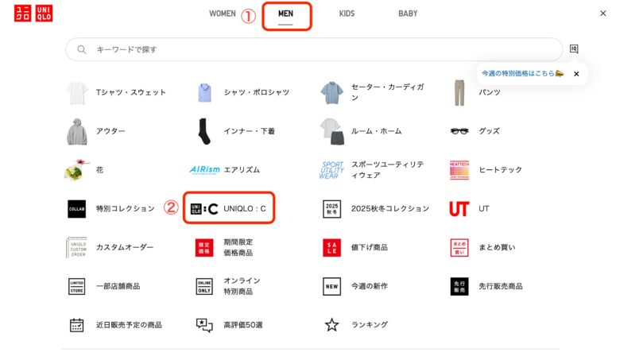Open Tシャツ・スウェット category
620x364 pixels.
[130, 92]
